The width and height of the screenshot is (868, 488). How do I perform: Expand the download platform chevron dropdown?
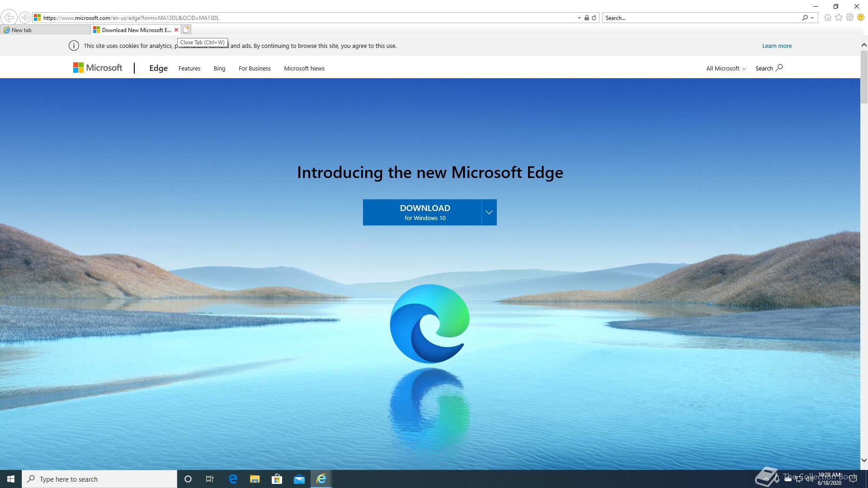[x=489, y=212]
